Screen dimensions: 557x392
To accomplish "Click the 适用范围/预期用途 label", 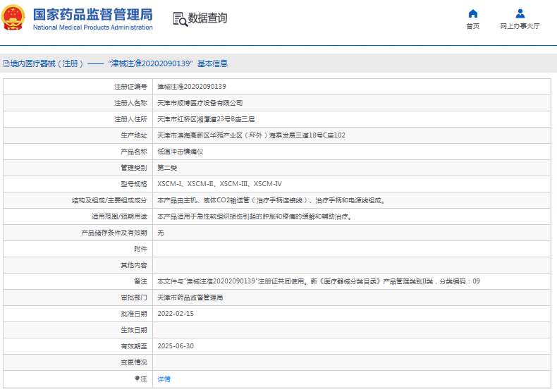I will 119,216.
